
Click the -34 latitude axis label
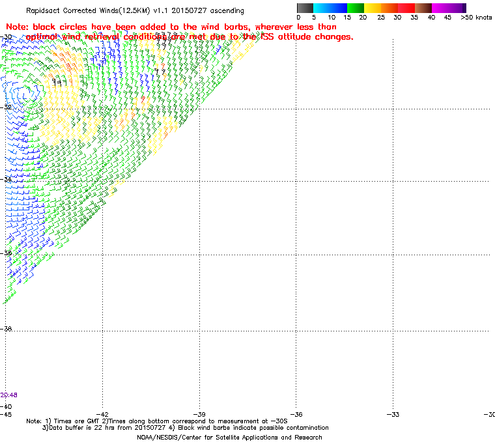pyautogui.click(x=6, y=179)
